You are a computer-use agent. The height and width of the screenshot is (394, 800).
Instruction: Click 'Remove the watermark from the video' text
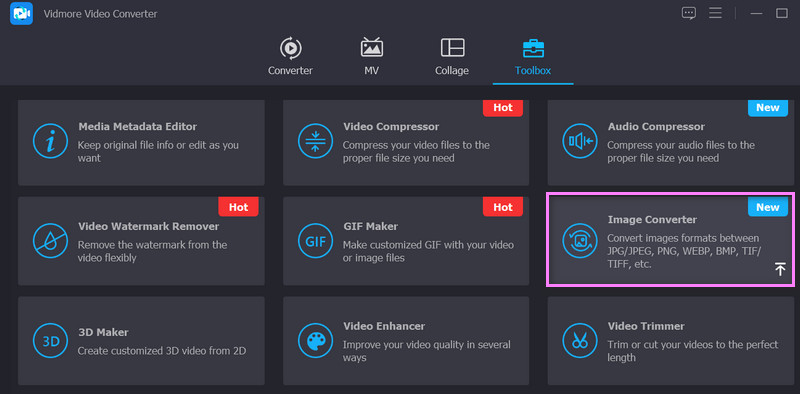pos(152,251)
